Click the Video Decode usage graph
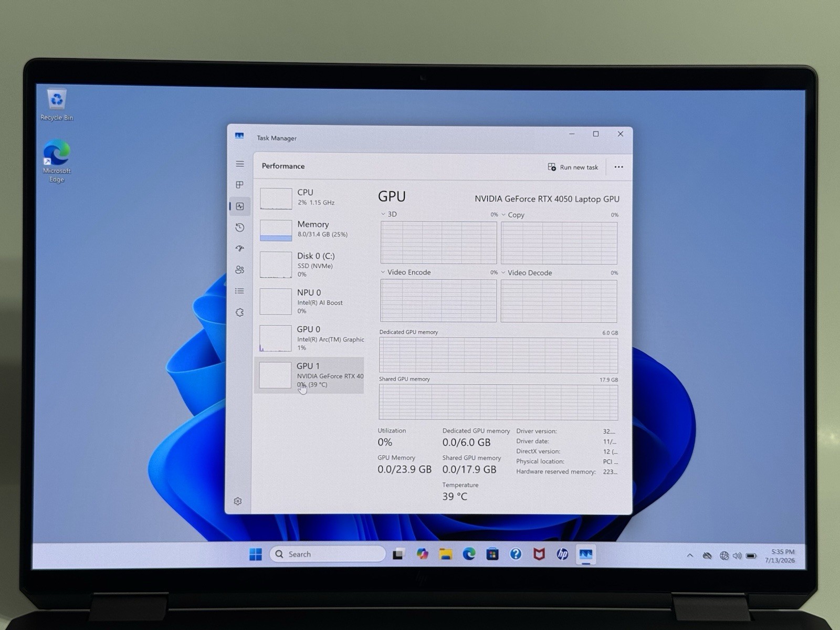This screenshot has width=840, height=630. (x=559, y=301)
